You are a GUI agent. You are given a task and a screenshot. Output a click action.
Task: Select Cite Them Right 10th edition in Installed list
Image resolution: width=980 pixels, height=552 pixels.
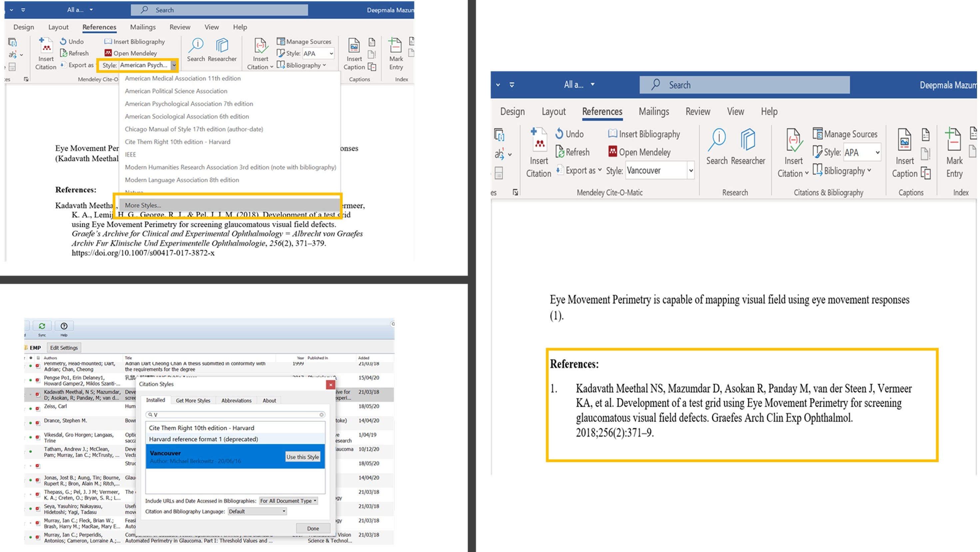[x=236, y=428]
